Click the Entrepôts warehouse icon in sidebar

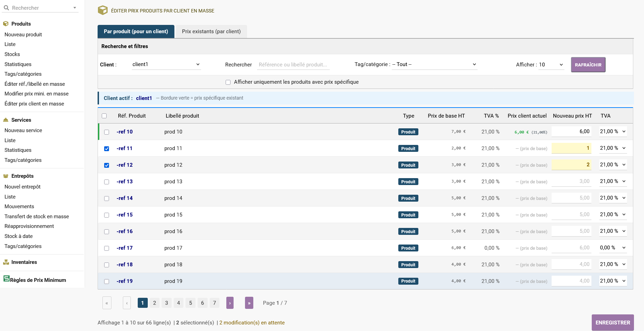point(6,176)
